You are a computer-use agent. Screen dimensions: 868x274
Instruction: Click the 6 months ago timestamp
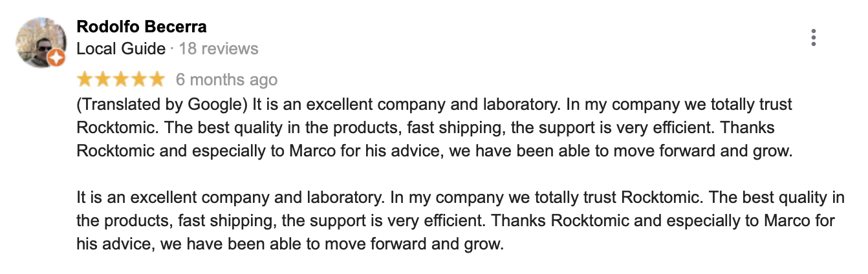point(227,79)
